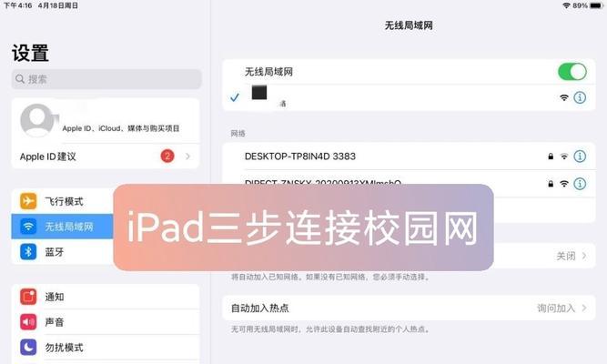
Task: Click Wi-Fi signal icon of connected network
Action: click(x=564, y=97)
